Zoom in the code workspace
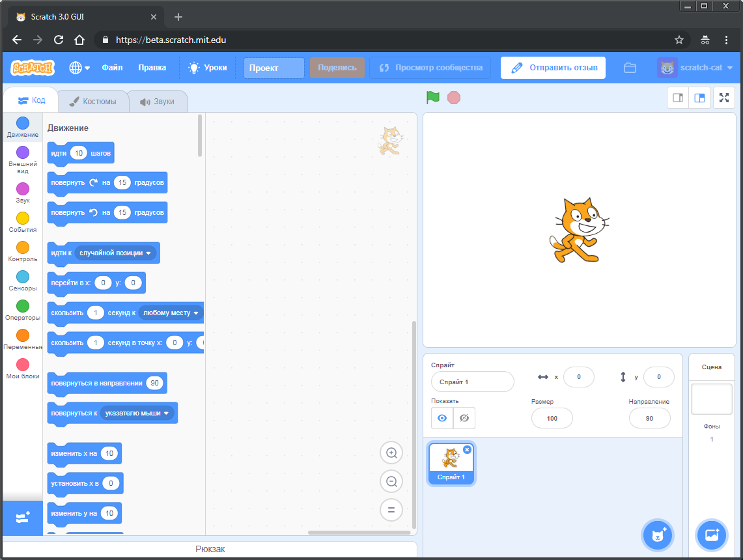This screenshot has width=743, height=560. point(391,453)
